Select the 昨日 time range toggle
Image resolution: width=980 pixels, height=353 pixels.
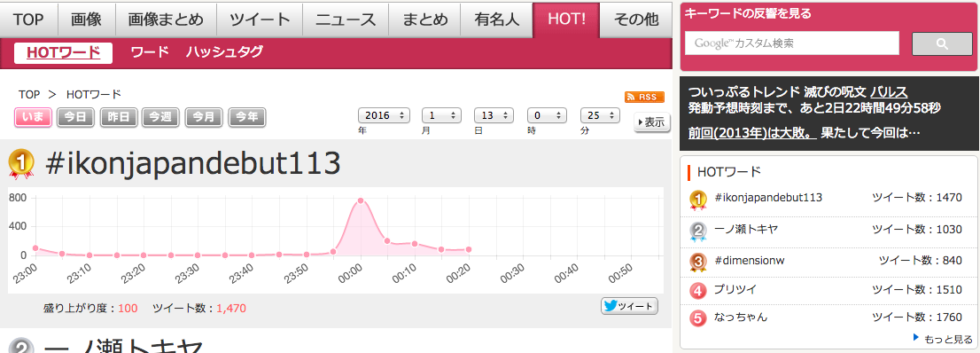coord(118,117)
